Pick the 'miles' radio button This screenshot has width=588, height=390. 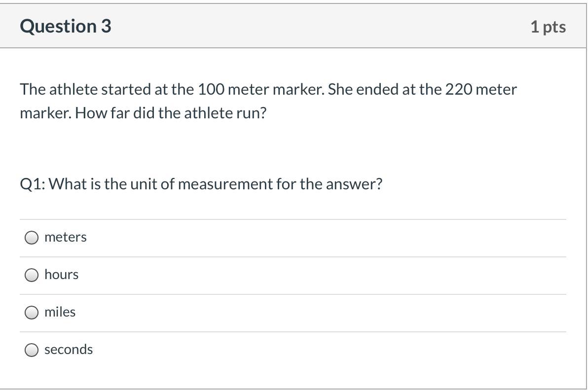[32, 313]
